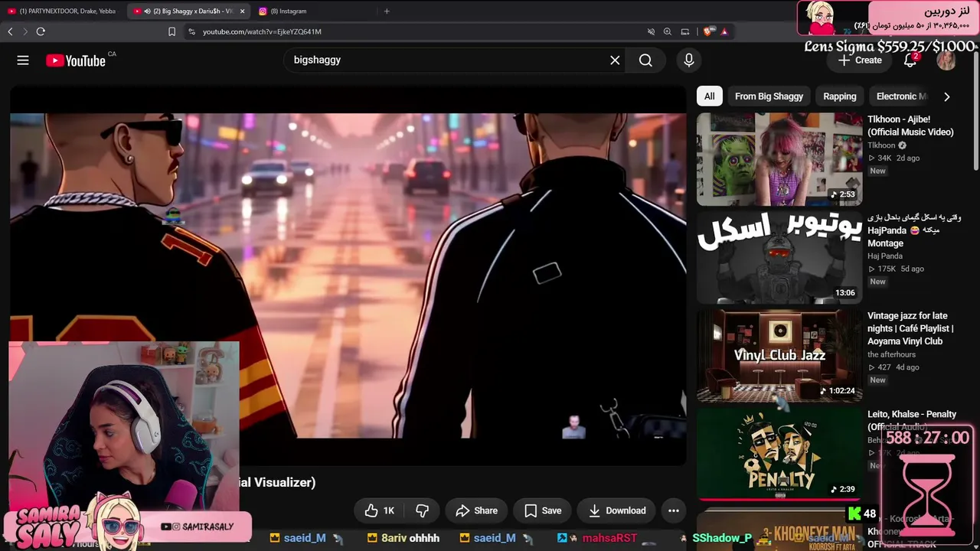Visit the afterhours channel name

click(891, 354)
